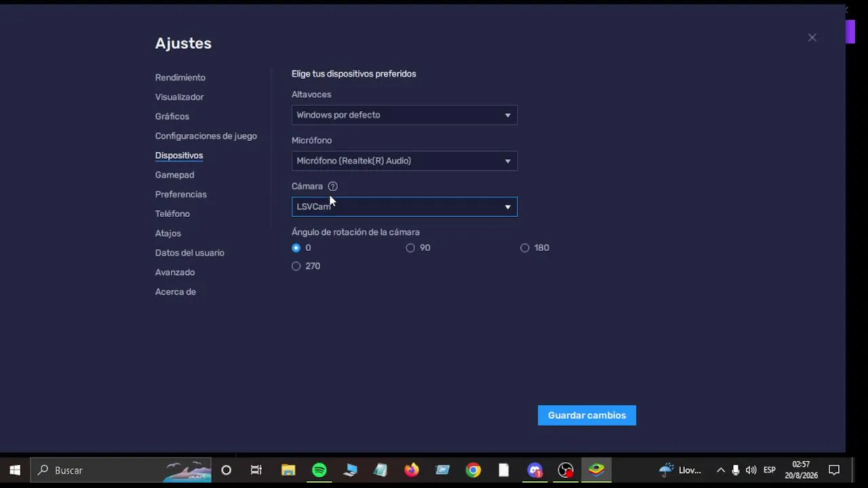Viewport: 868px width, 488px height.
Task: Go to the Preferencias section
Action: point(180,195)
